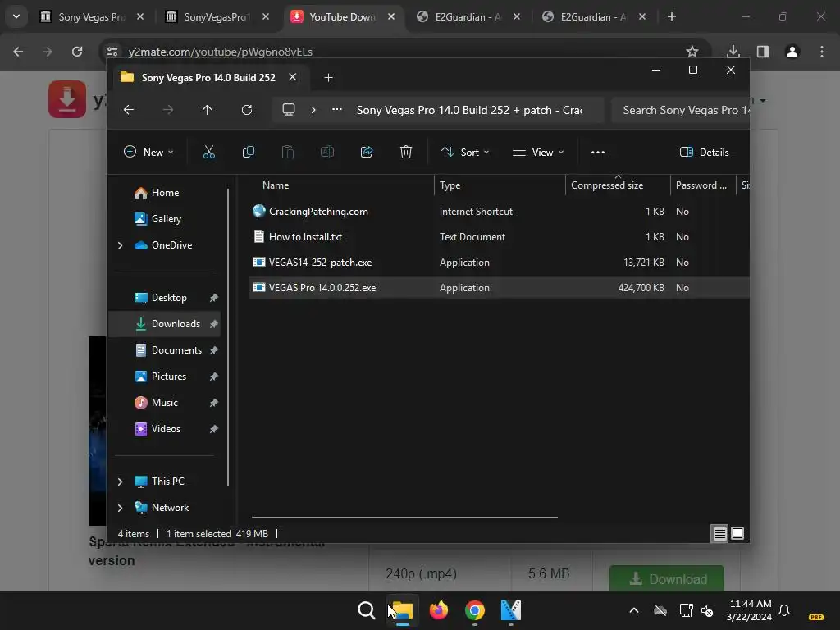Viewport: 840px width, 630px height.
Task: Sort by the Compressed size column header
Action: tap(607, 185)
